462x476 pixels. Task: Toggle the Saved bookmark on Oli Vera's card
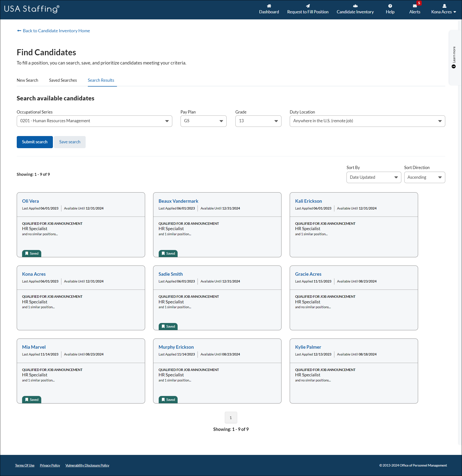[31, 253]
